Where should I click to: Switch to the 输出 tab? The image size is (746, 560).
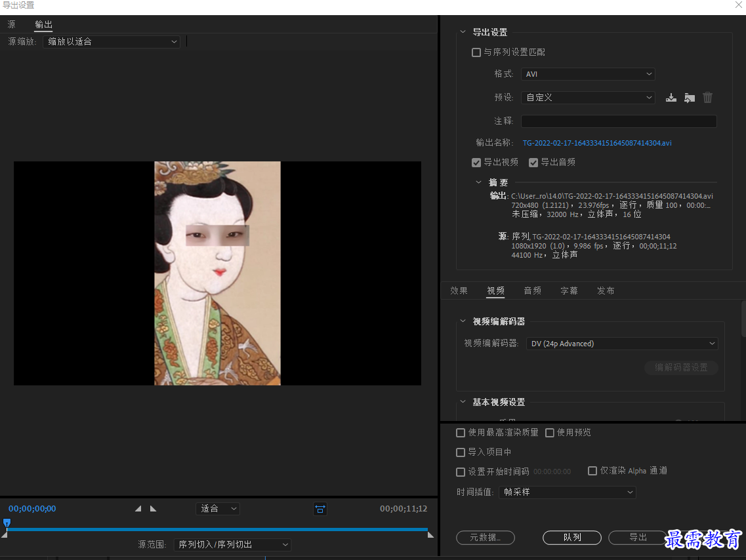tap(43, 24)
